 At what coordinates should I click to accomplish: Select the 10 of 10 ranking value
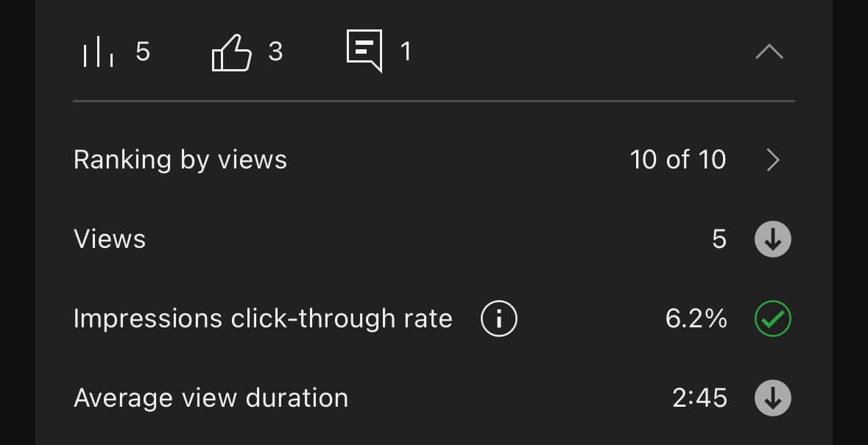pyautogui.click(x=678, y=160)
